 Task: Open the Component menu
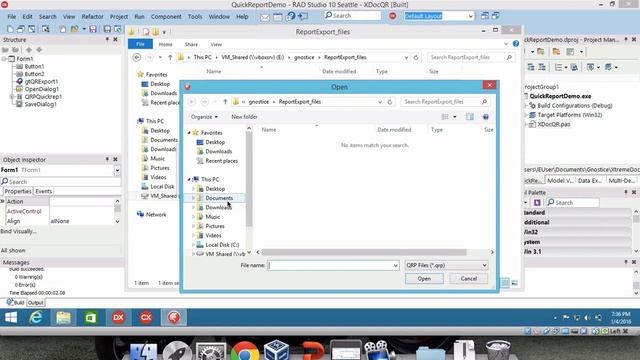[x=166, y=17]
